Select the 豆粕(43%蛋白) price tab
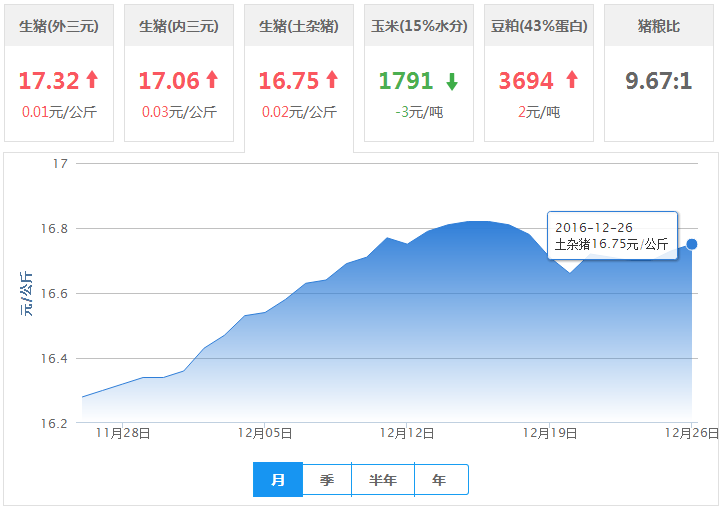 click(x=539, y=73)
